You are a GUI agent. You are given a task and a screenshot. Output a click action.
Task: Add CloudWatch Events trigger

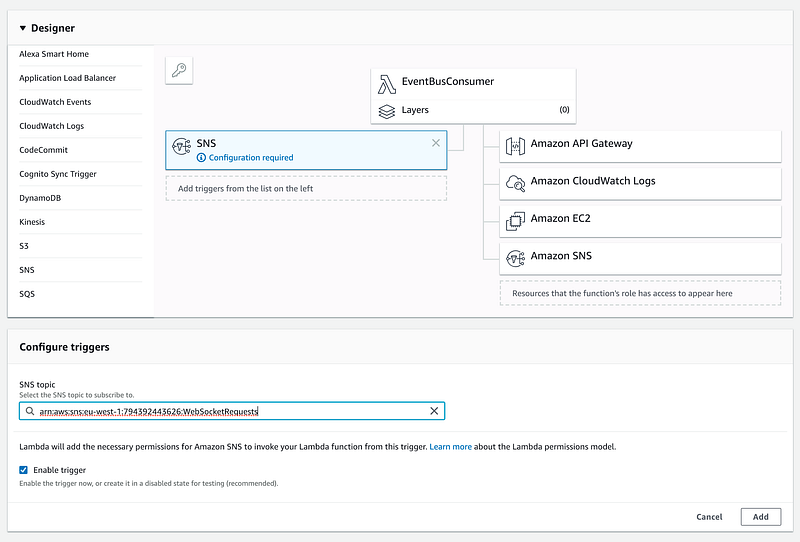[x=55, y=102]
